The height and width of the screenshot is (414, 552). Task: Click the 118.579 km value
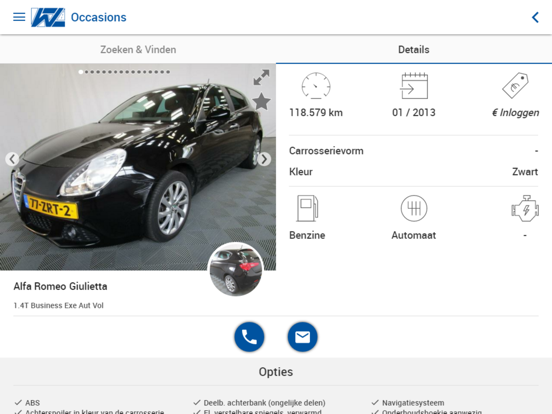coord(316,113)
